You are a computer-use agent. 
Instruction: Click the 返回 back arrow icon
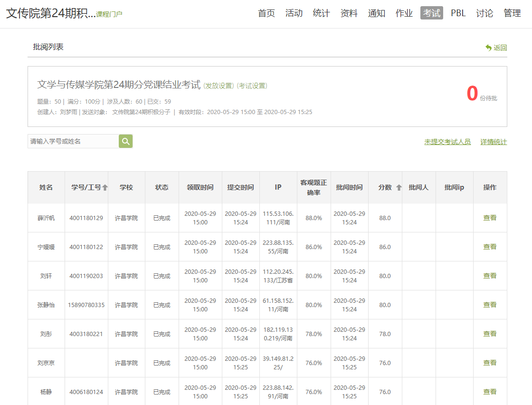click(x=488, y=48)
